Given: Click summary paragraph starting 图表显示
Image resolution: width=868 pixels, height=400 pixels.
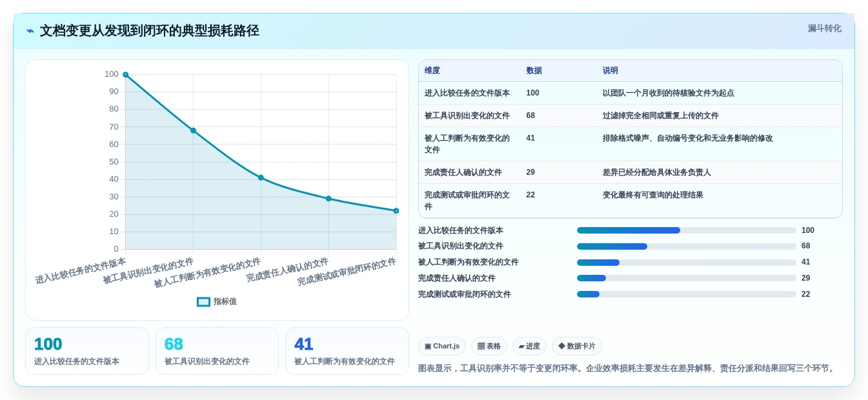Looking at the screenshot, I should coord(627,368).
